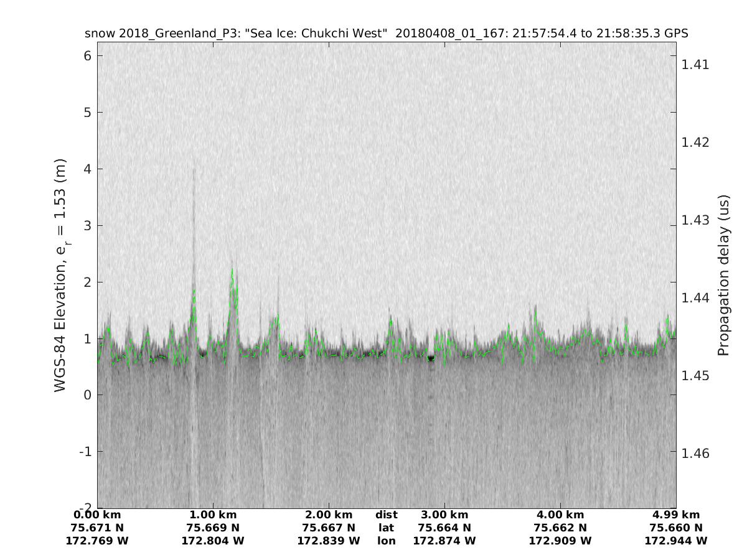
Task: Click the tallest green peak past 1 km
Action: [232, 271]
